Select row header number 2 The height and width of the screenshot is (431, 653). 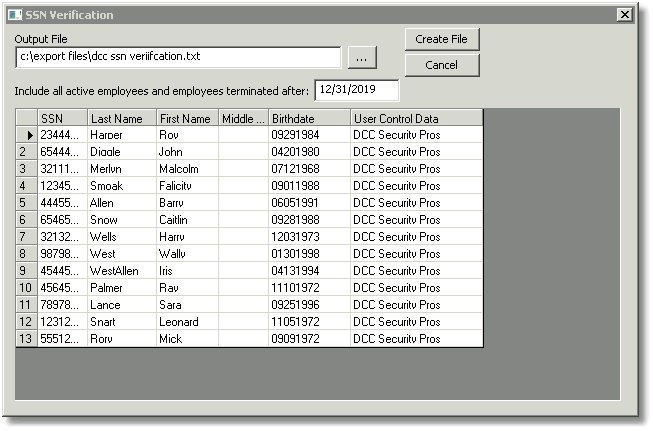(27, 152)
